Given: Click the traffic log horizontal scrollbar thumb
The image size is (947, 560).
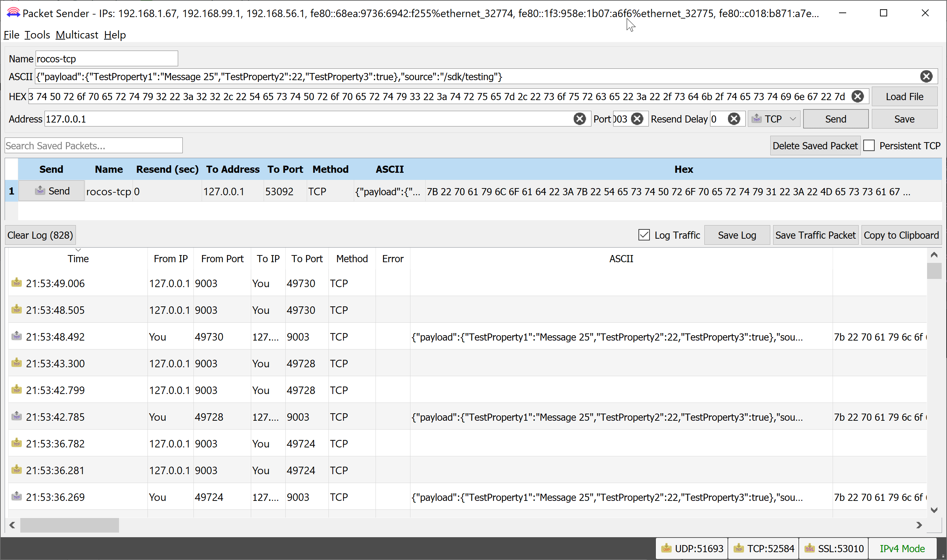Looking at the screenshot, I should pyautogui.click(x=69, y=525).
